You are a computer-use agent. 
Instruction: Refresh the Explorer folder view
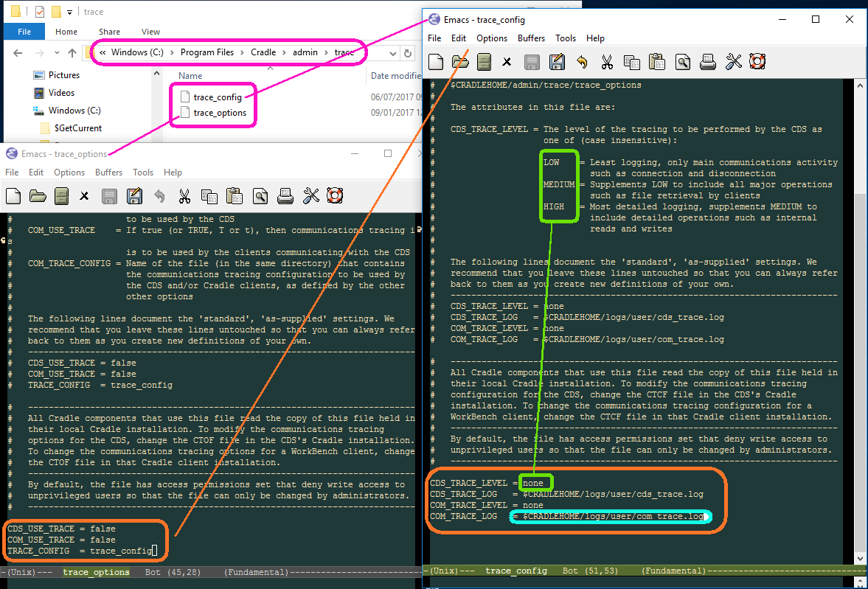coord(408,53)
